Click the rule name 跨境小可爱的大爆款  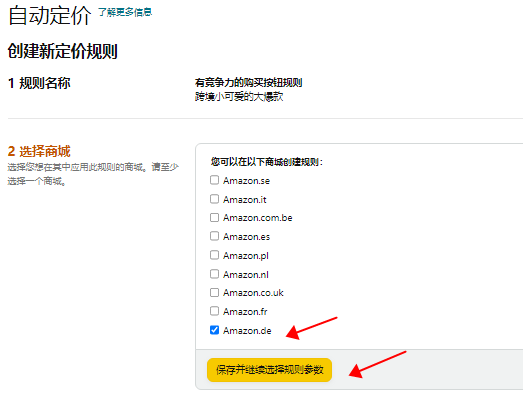[x=239, y=97]
